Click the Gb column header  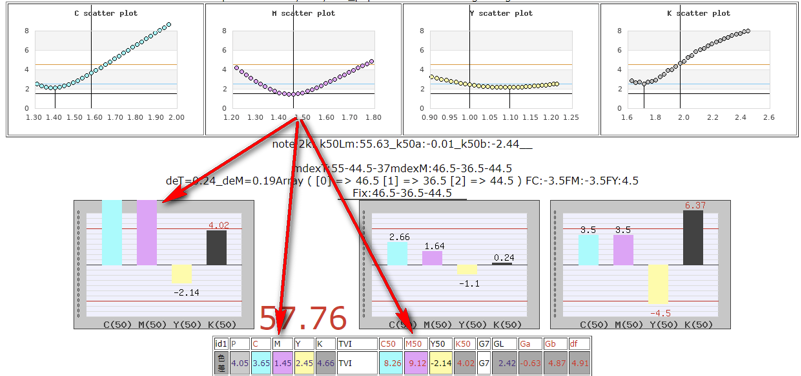point(554,344)
